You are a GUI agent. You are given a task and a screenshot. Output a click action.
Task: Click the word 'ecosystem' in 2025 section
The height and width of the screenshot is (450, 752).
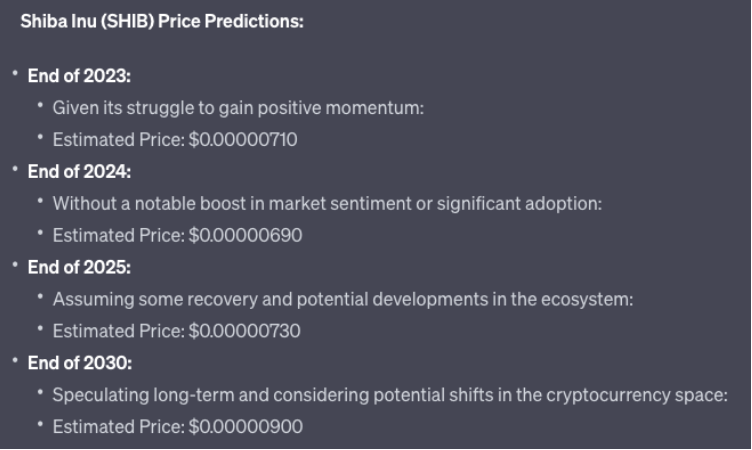coord(587,299)
